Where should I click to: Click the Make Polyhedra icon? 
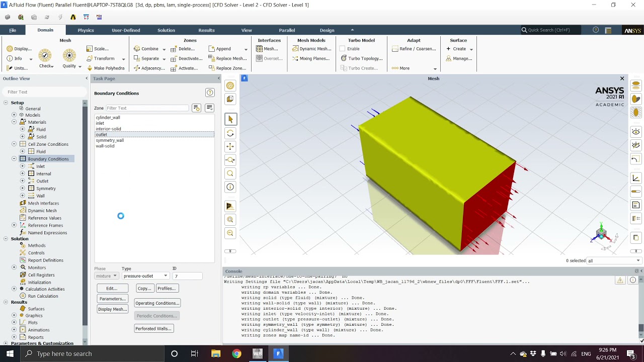(x=90, y=68)
